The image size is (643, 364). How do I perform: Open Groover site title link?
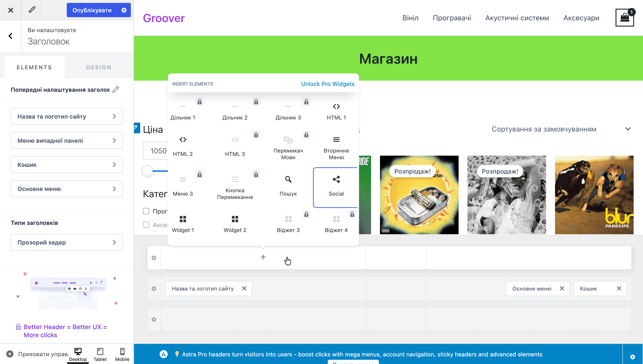pyautogui.click(x=164, y=18)
